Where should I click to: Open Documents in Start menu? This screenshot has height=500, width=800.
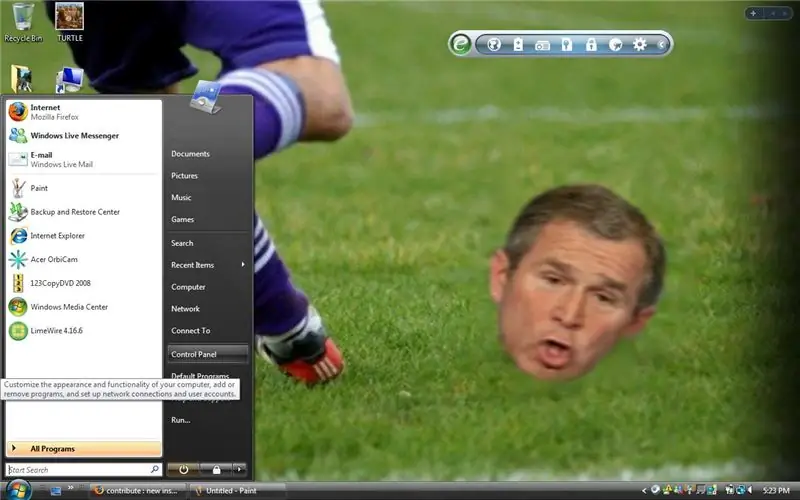click(x=208, y=154)
